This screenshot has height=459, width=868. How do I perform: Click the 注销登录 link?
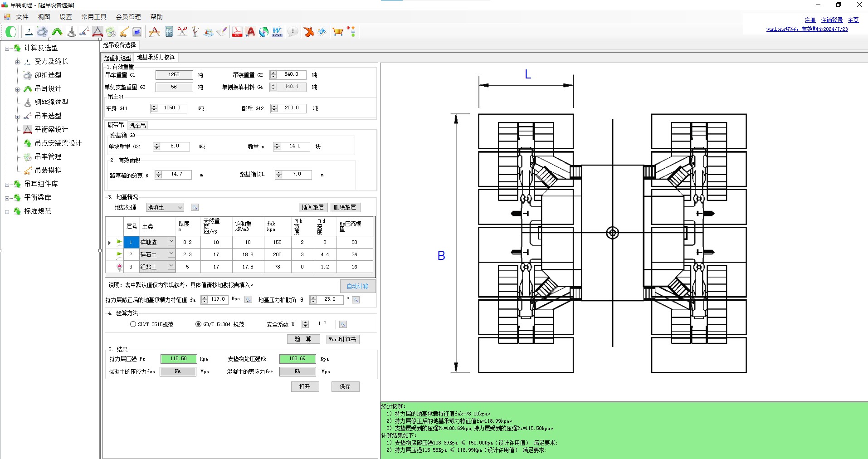click(832, 20)
